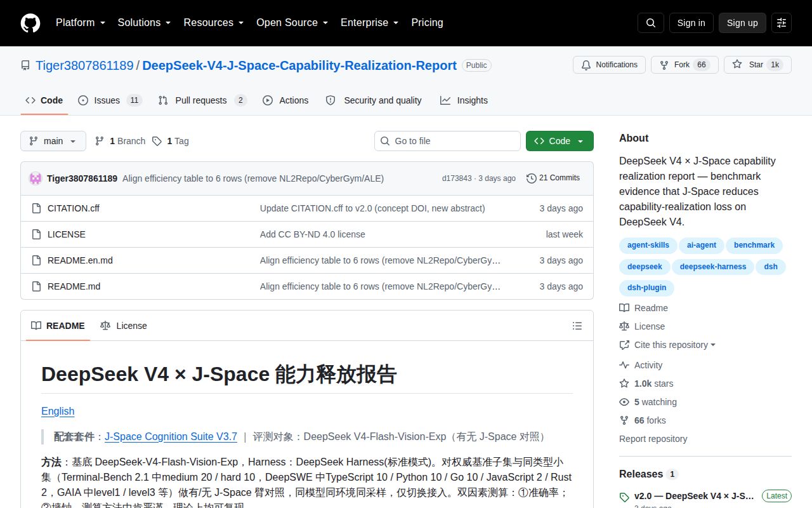Open the Security and quality tab

pos(374,100)
